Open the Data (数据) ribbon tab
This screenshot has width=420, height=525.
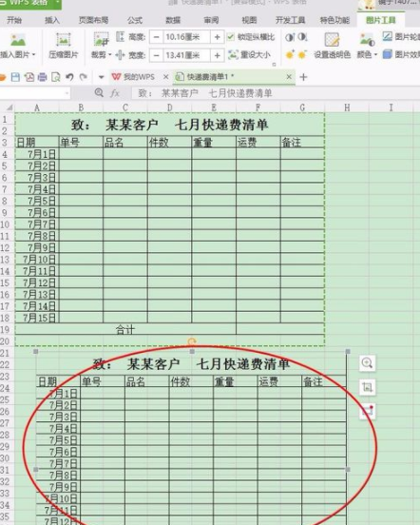point(173,20)
